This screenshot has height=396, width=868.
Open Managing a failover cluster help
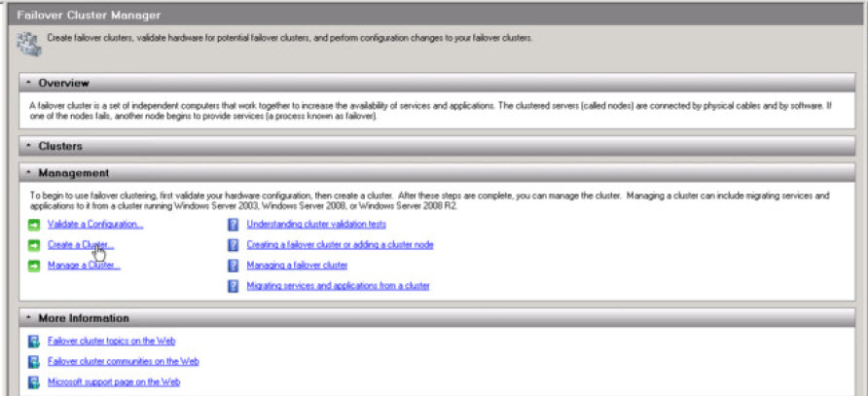[x=297, y=266]
